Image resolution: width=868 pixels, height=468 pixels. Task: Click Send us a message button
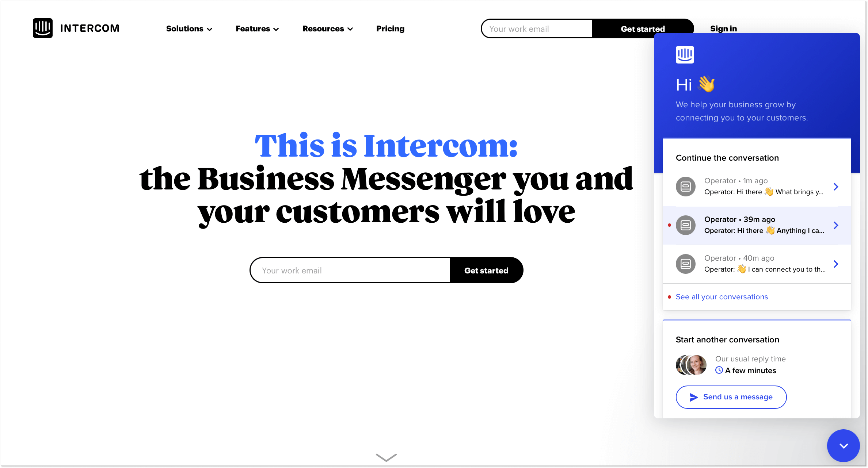[x=731, y=396]
